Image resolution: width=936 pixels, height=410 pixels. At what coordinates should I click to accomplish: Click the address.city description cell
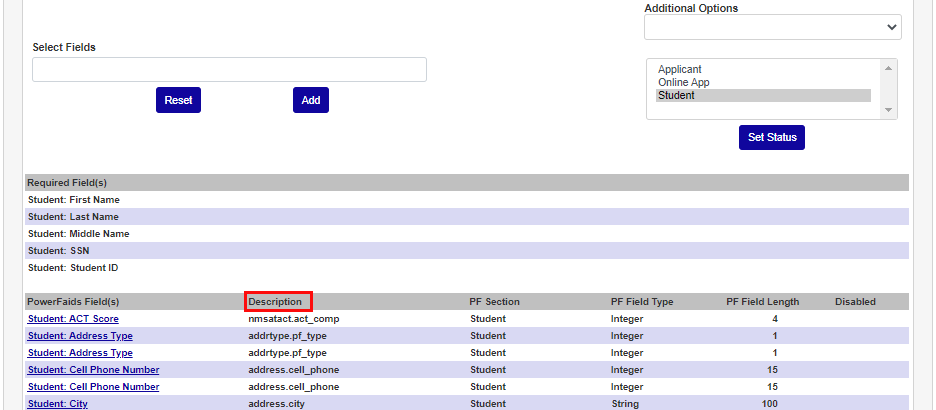click(x=276, y=404)
